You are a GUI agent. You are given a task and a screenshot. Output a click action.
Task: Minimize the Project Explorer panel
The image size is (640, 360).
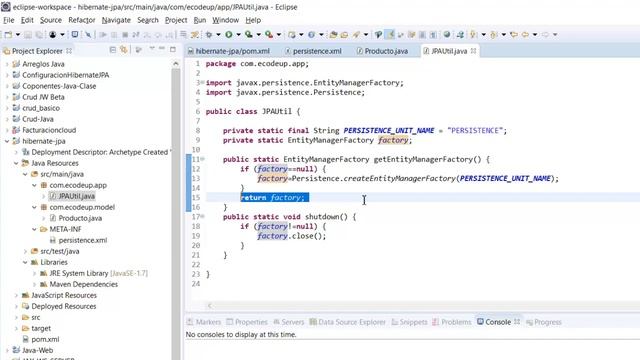pyautogui.click(x=162, y=49)
